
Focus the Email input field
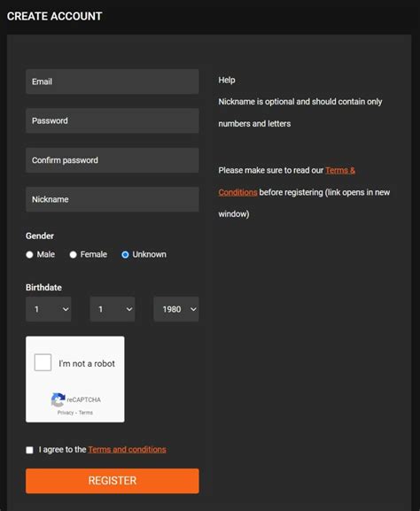113,81
